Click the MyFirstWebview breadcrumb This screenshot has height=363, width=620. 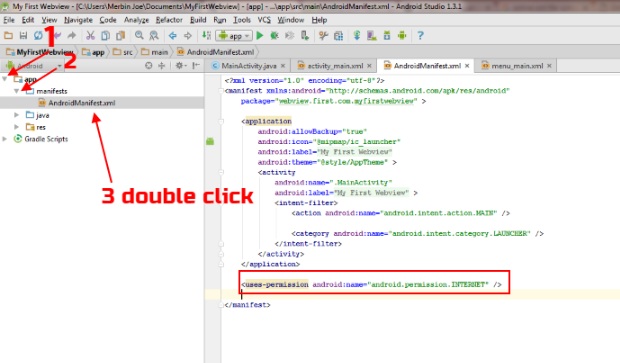point(40,52)
